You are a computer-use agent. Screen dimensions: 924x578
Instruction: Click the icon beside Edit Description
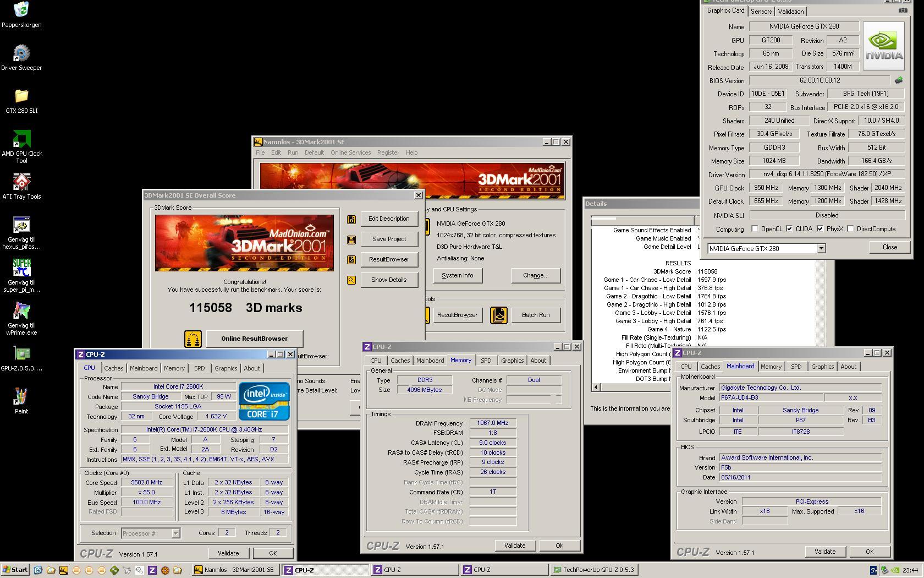pyautogui.click(x=351, y=219)
